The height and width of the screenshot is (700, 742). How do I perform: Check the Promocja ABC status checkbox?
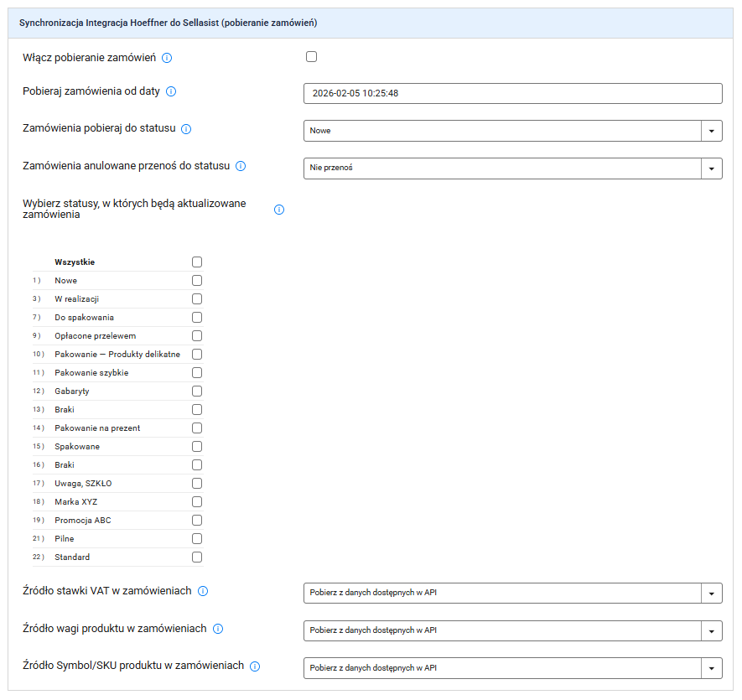pos(197,520)
